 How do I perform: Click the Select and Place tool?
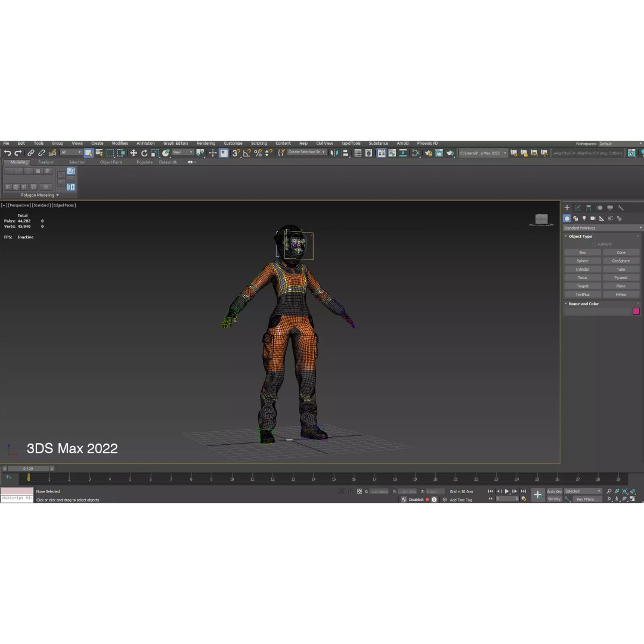pyautogui.click(x=166, y=153)
